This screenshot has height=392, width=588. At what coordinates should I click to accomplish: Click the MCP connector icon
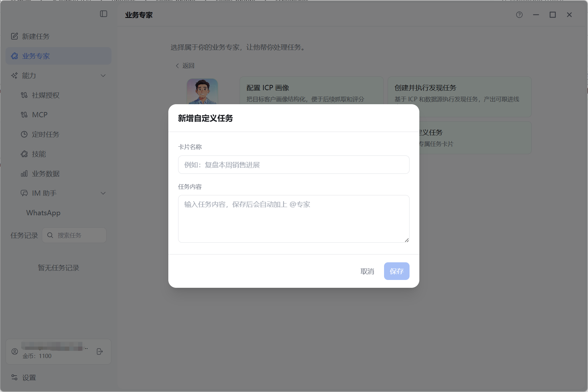pyautogui.click(x=24, y=115)
